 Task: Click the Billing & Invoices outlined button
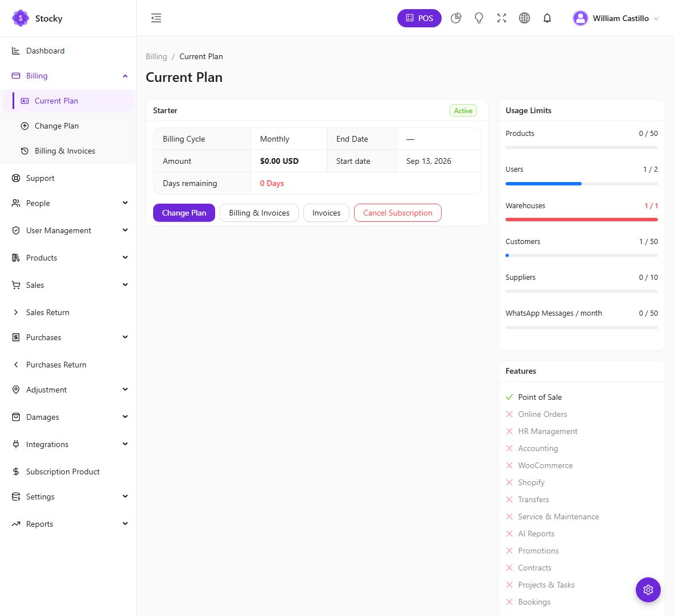[259, 213]
